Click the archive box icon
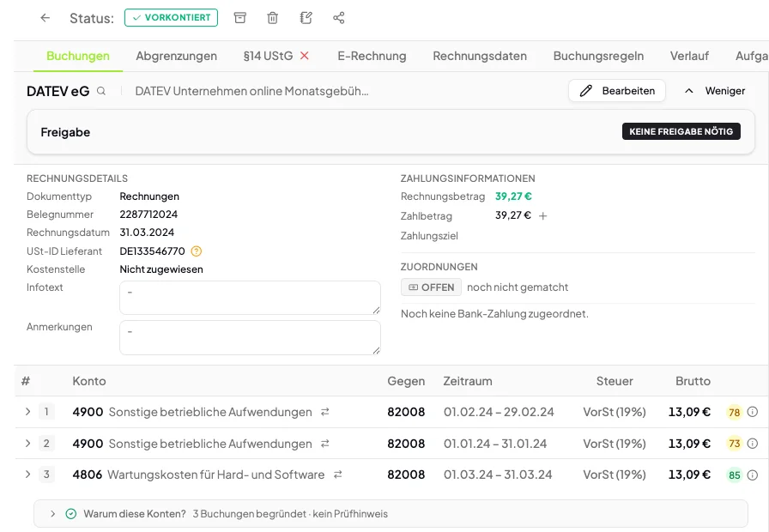This screenshot has height=532, width=769. 239,18
